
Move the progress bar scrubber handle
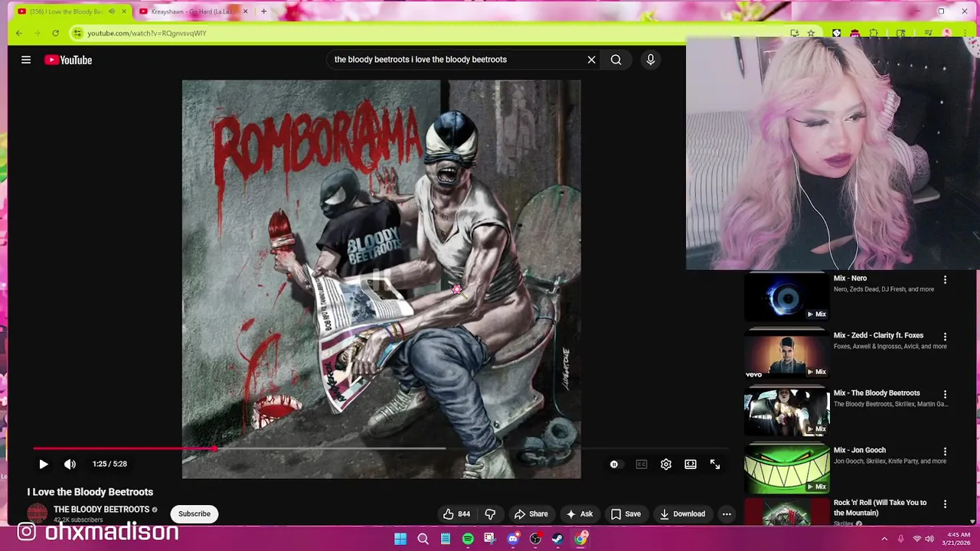214,448
